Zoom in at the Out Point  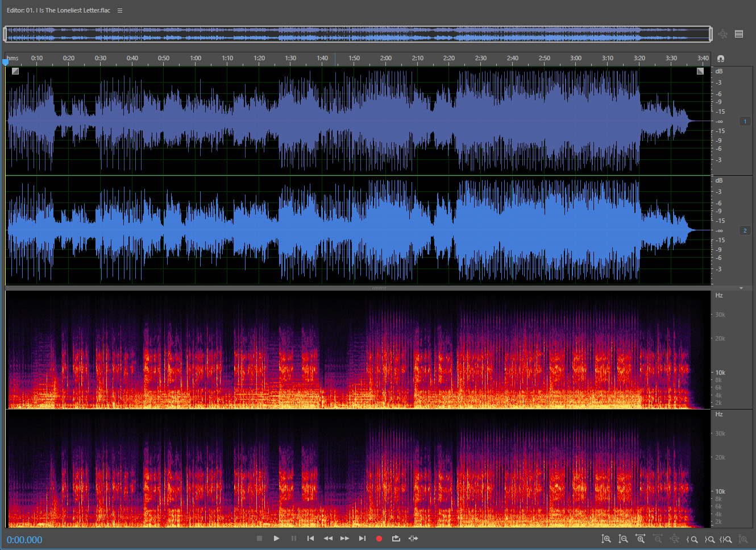click(709, 539)
